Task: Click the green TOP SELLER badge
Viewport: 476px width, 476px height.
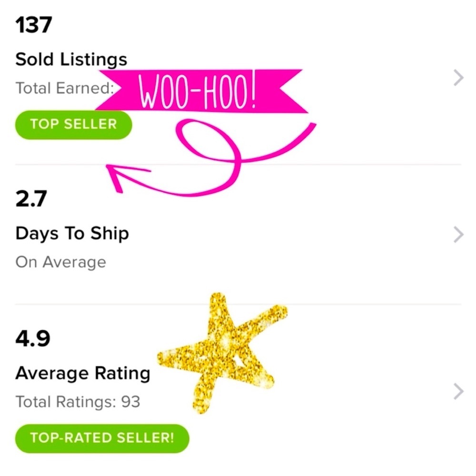Action: click(73, 124)
